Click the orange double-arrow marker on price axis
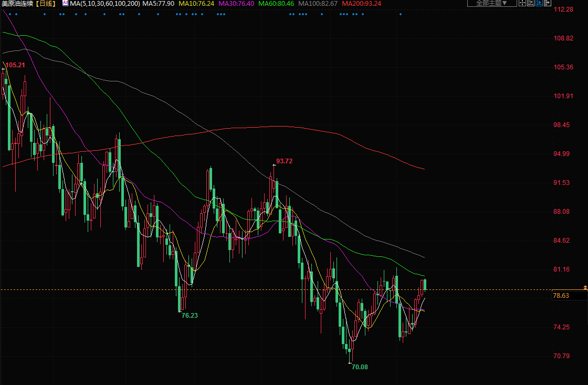 click(585, 287)
